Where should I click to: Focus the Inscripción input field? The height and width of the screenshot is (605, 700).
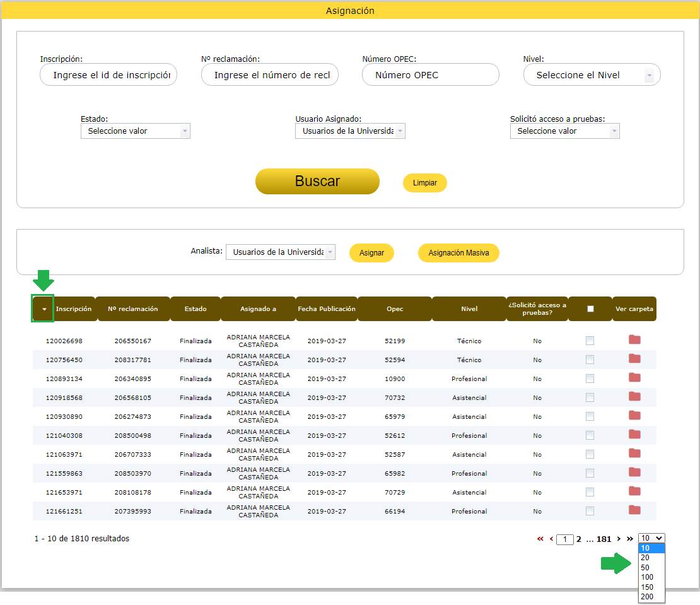coord(108,74)
